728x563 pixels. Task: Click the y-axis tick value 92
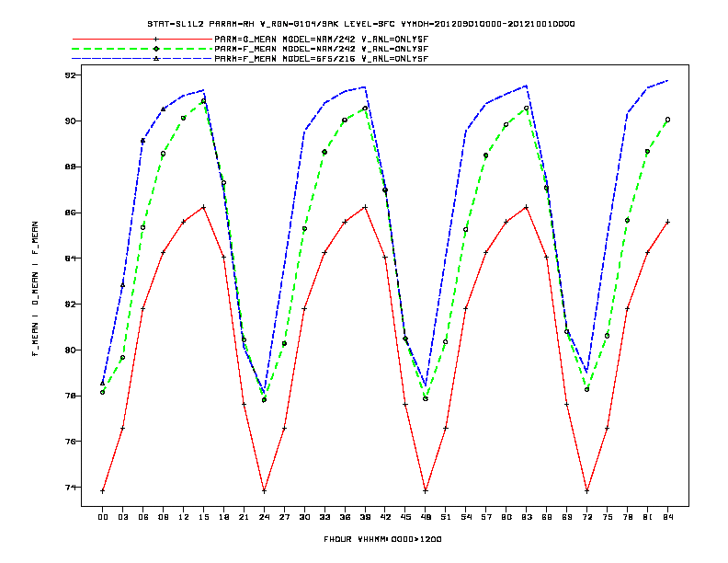[70, 75]
